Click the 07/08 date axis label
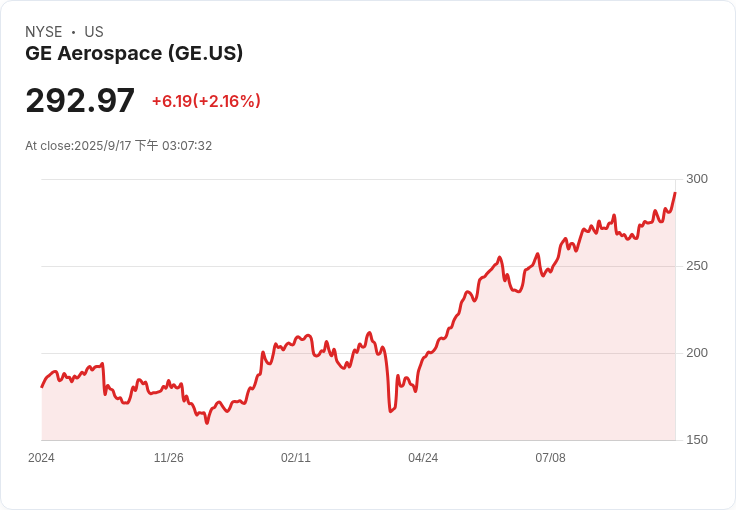This screenshot has width=736, height=510. [x=550, y=457]
